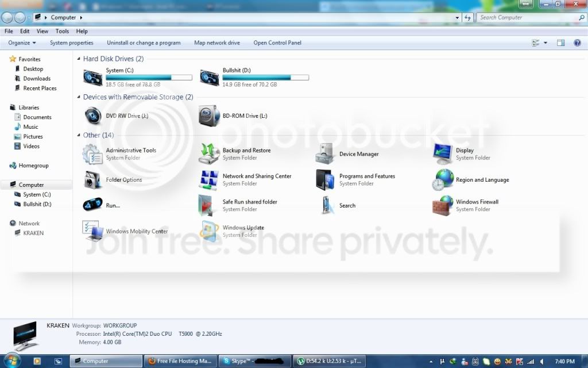Open the Help menu

click(x=82, y=31)
